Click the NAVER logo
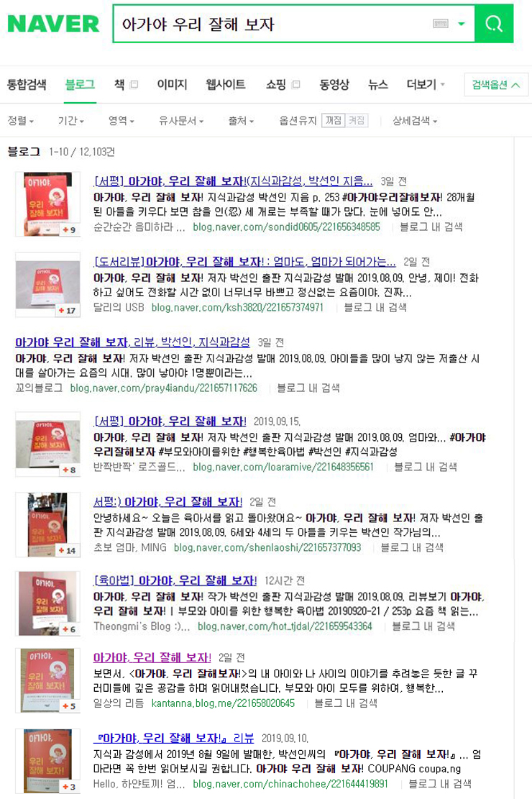This screenshot has width=532, height=799. pos(53,24)
